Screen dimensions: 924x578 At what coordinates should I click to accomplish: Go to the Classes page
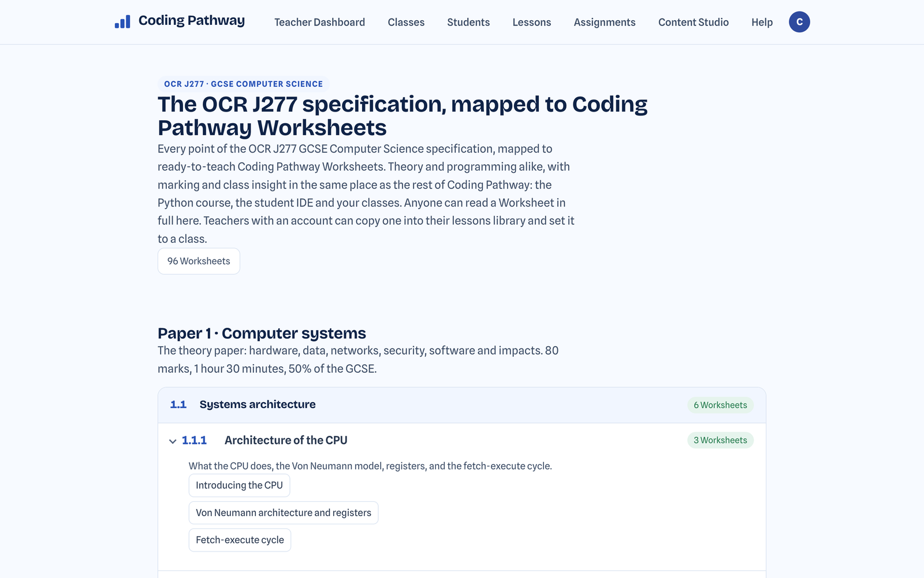tap(406, 22)
